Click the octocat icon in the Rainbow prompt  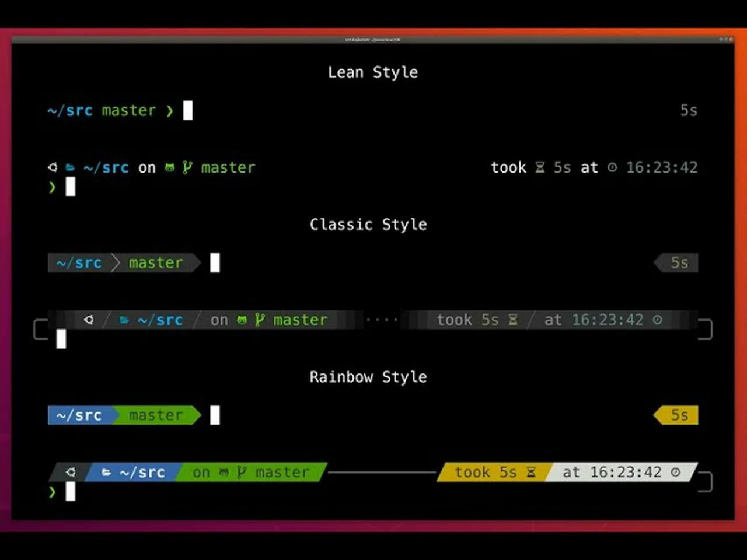[x=224, y=472]
